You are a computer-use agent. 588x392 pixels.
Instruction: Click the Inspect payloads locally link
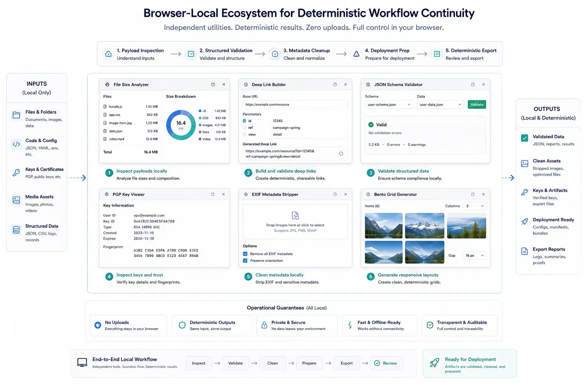pos(142,171)
